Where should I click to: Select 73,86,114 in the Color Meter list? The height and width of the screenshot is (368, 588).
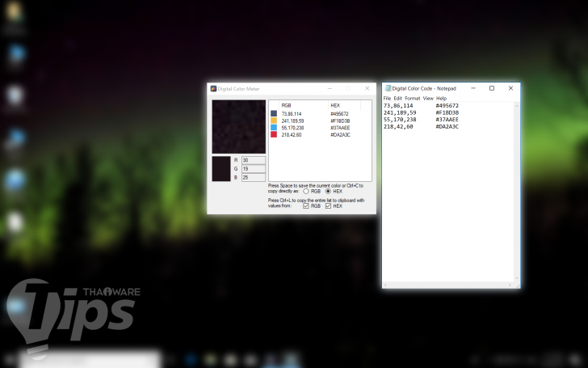point(292,114)
